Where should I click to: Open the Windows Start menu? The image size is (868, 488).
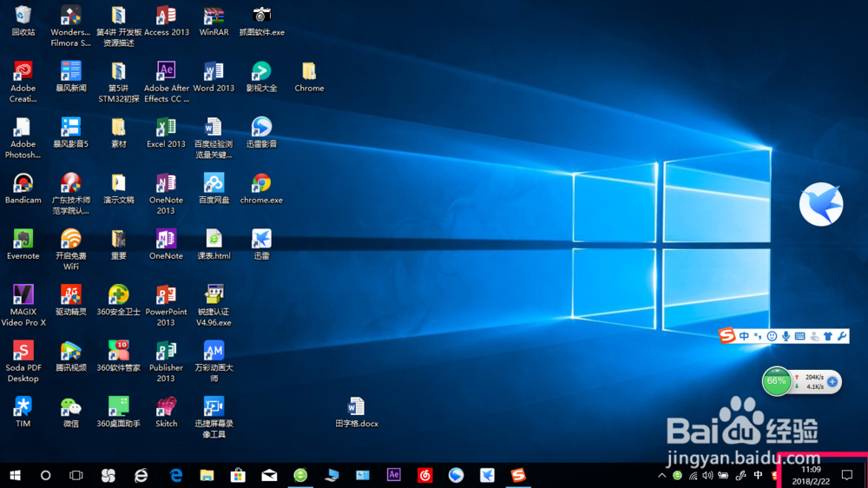[15, 475]
